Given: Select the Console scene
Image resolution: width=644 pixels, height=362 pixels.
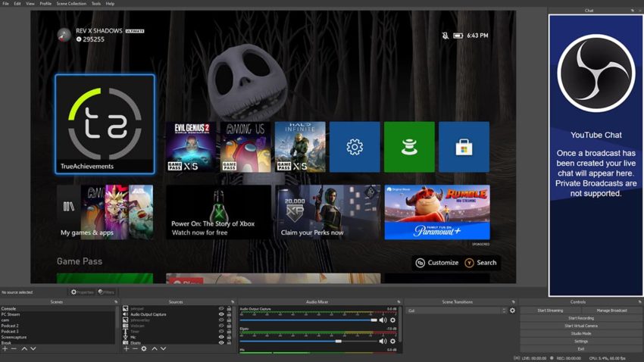Looking at the screenshot, I should click(58, 309).
